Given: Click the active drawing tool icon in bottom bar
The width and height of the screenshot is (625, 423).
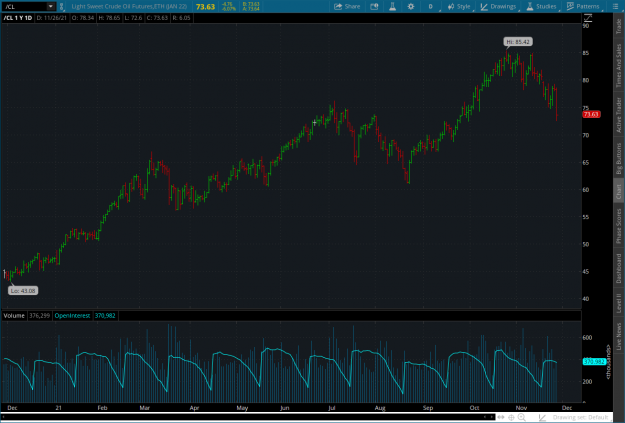Looking at the screenshot, I should coord(542,417).
